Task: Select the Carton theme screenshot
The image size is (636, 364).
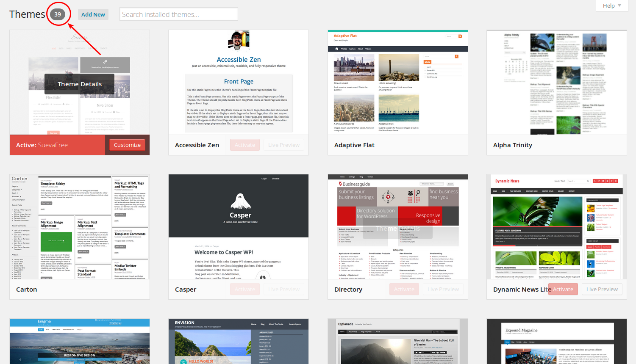Action: (80, 227)
